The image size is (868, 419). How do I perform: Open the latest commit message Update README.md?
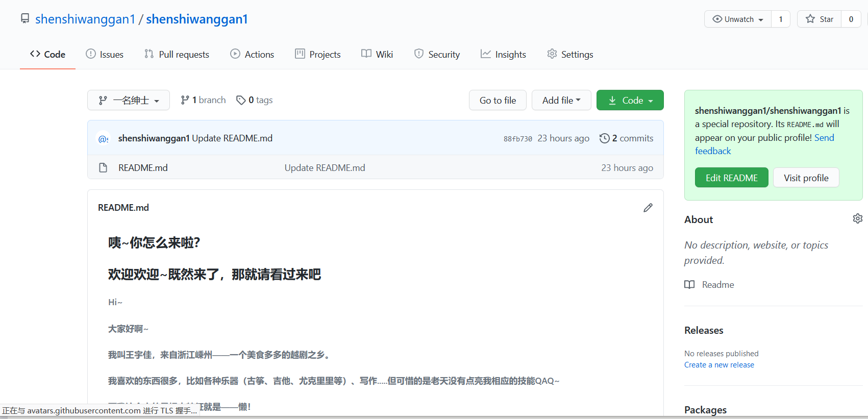(x=232, y=138)
